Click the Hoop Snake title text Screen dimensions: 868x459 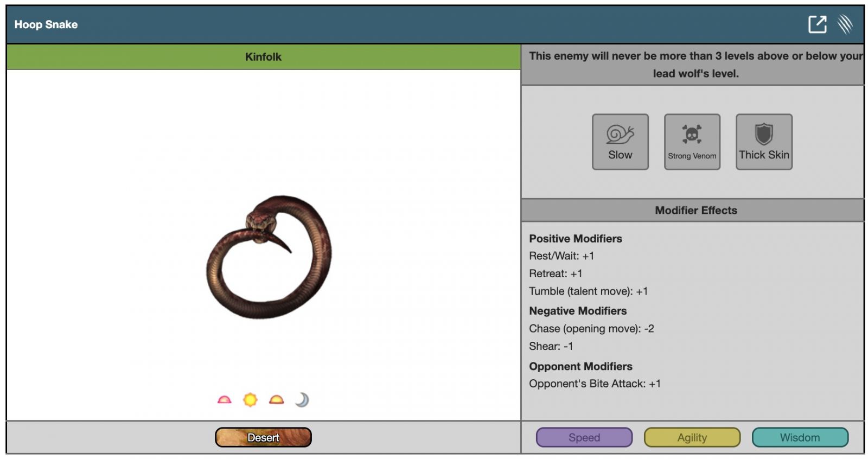pos(46,24)
